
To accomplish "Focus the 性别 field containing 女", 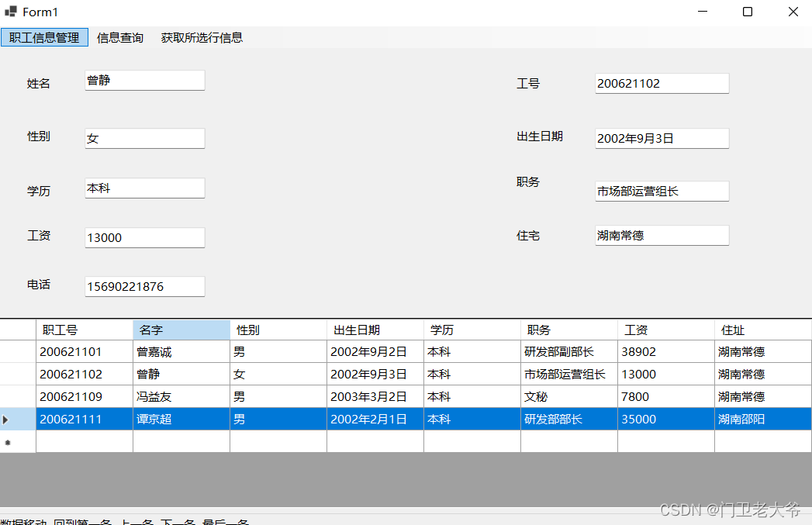I will coord(145,138).
